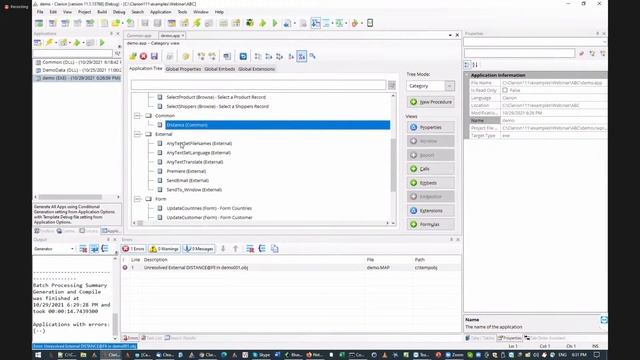Click the yellow pencil edit icon in demo.app toolbar

tap(133, 56)
